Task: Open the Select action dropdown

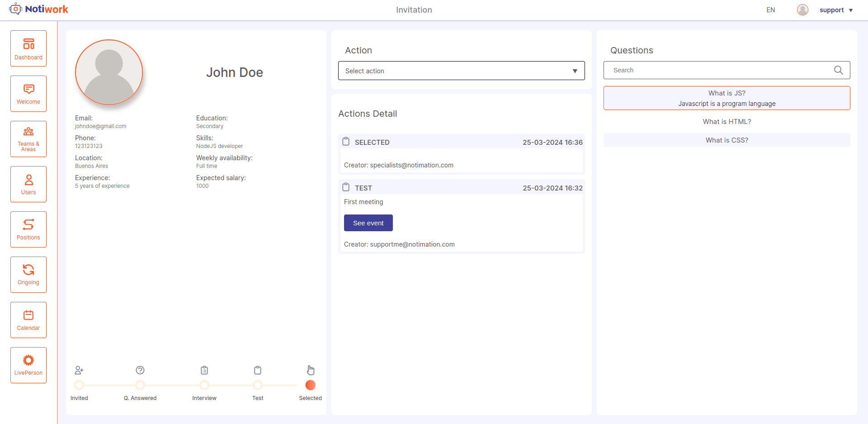Action: [x=461, y=71]
